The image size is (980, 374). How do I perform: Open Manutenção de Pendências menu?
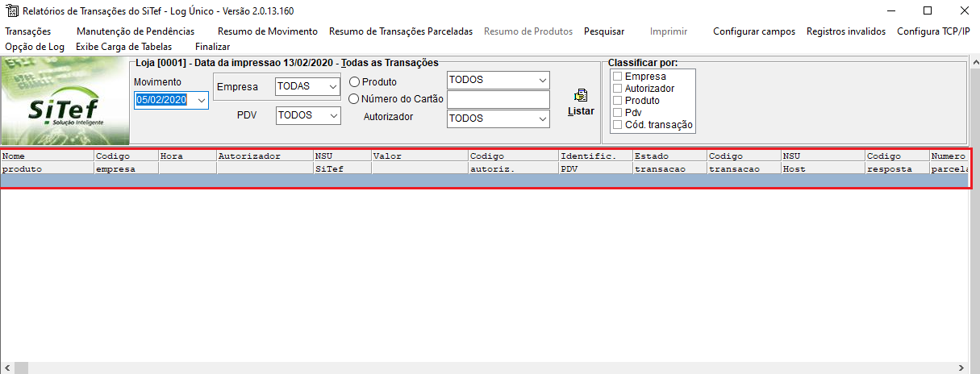[136, 31]
